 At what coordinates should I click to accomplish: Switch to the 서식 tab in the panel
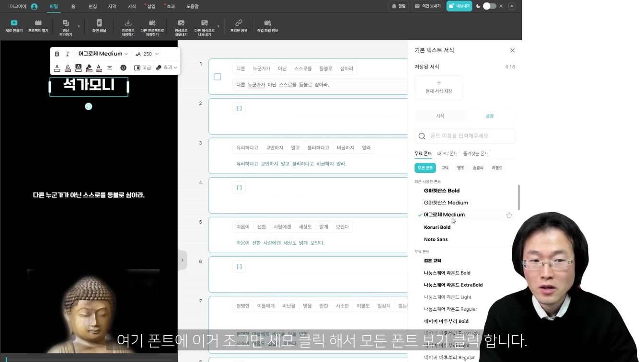440,116
